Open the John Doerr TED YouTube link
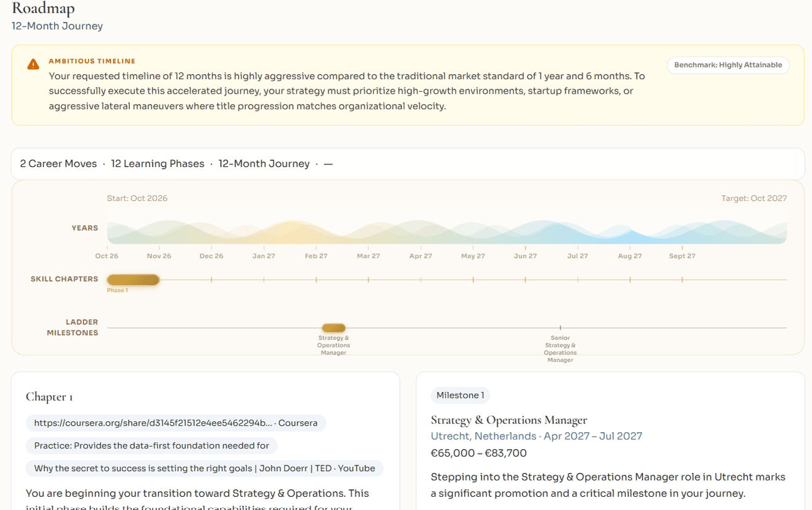 click(205, 469)
